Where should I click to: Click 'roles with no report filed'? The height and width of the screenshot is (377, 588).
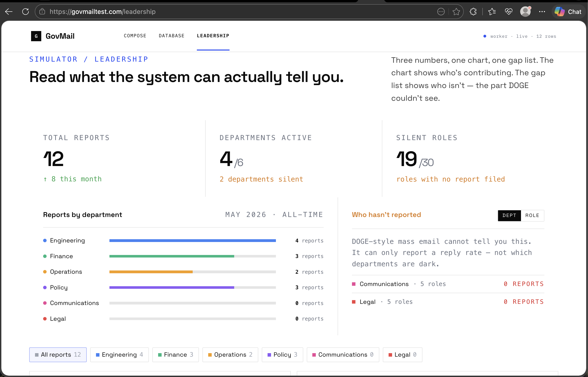tap(451, 179)
